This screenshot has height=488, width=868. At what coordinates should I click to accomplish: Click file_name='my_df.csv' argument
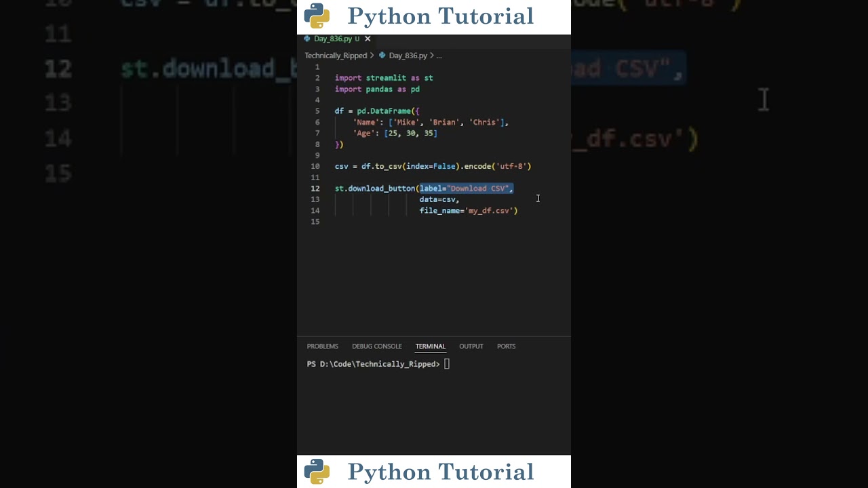468,211
